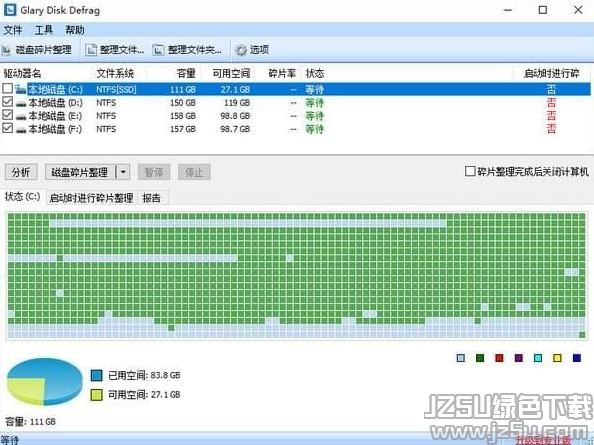Click the light gray legend swatch
The width and height of the screenshot is (594, 445).
click(x=461, y=358)
